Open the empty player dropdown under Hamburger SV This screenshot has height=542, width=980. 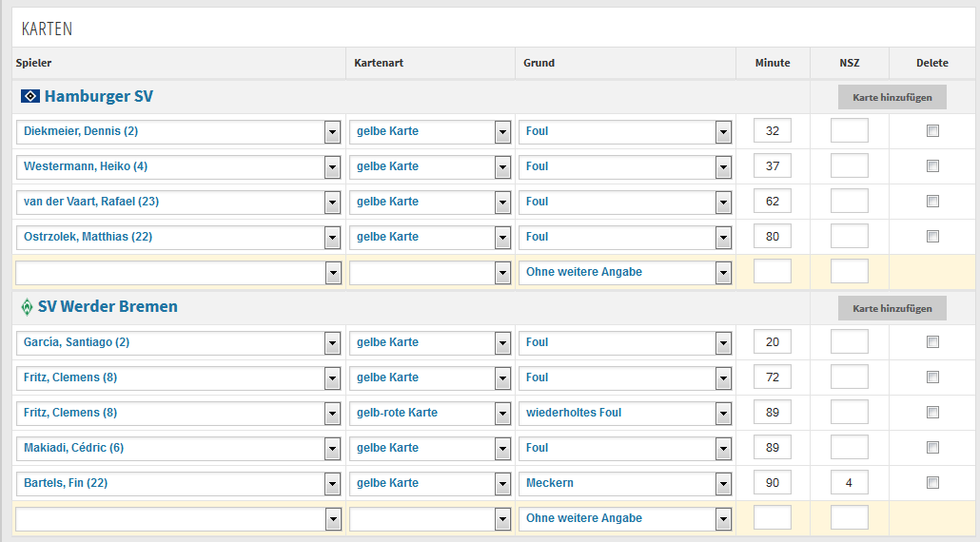(178, 272)
